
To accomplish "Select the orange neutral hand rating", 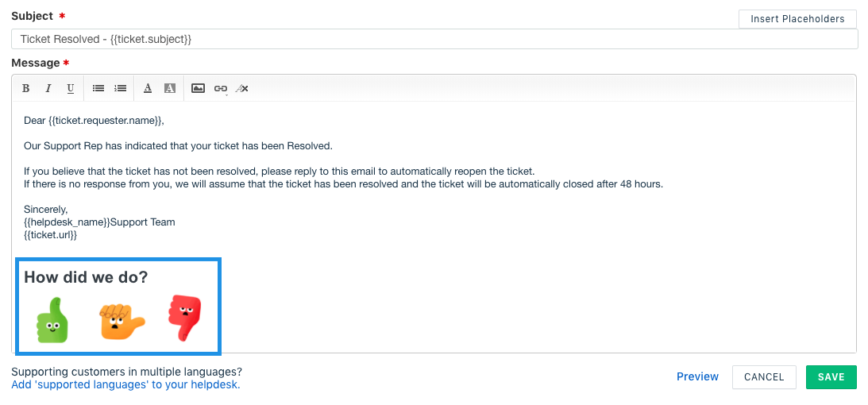I will pyautogui.click(x=122, y=321).
